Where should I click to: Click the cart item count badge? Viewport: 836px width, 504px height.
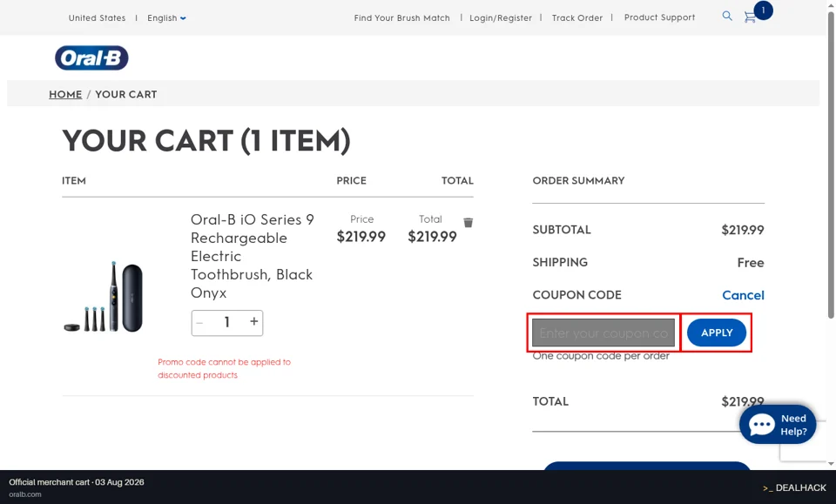763,10
